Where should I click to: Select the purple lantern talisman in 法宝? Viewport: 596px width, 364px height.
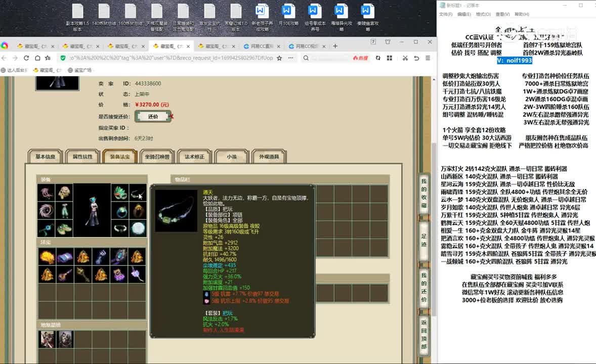pos(119,275)
